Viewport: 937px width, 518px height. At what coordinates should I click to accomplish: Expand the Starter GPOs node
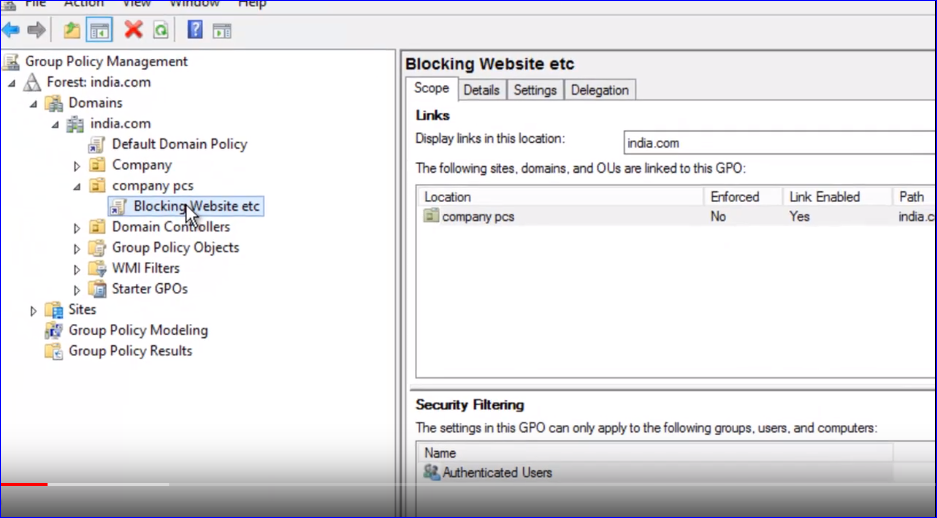[76, 290]
